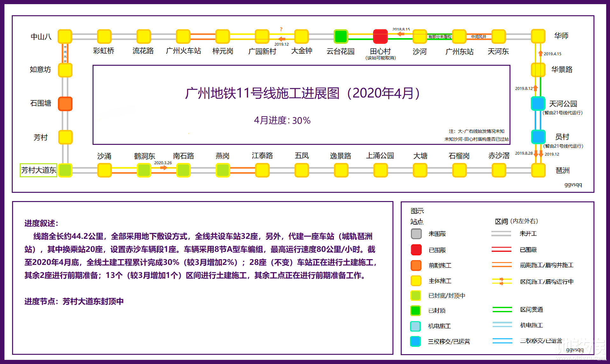
Task: Click the 2020.3.26 date label
Action: tap(163, 163)
